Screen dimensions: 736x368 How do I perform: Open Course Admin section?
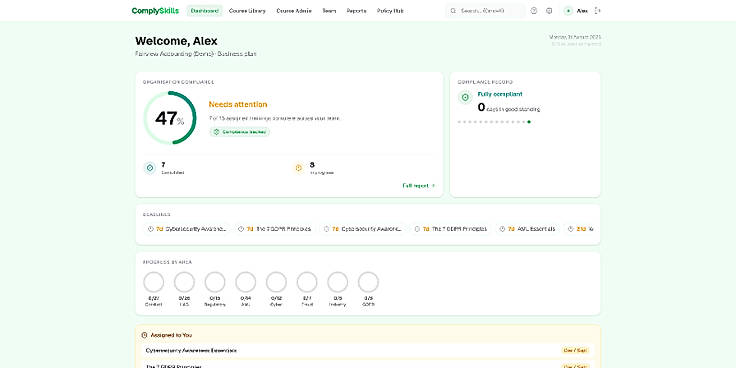pos(294,11)
